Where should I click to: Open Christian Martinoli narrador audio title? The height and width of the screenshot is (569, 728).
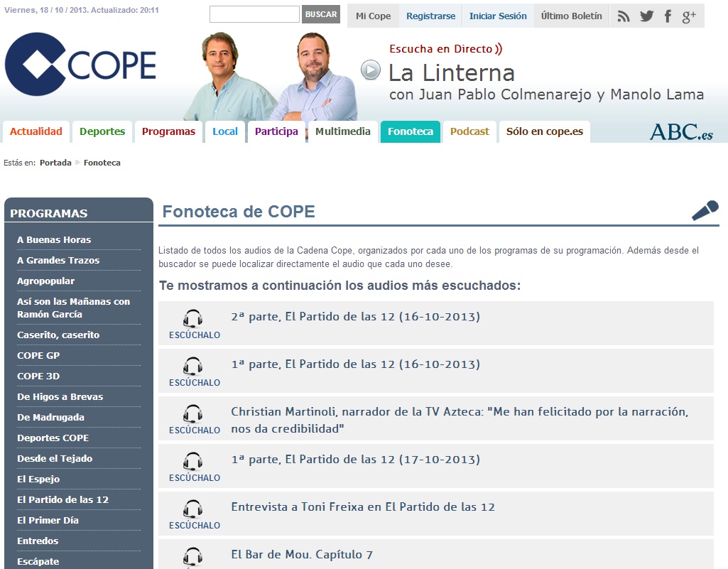[460, 420]
